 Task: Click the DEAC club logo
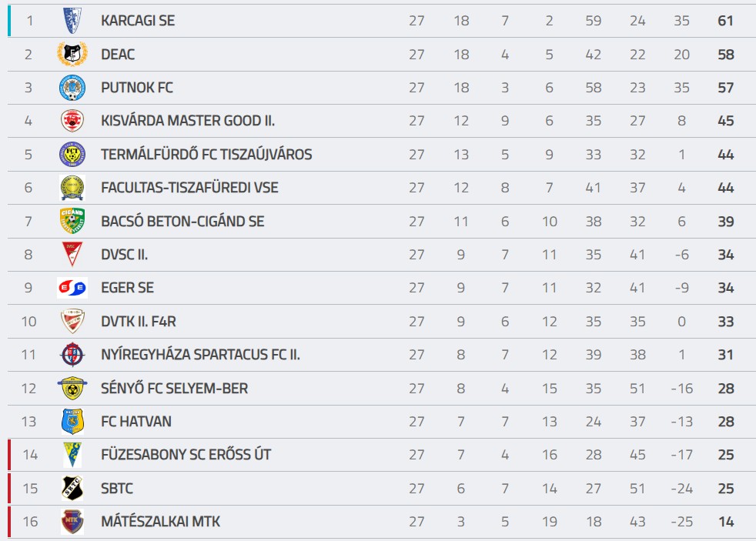[x=72, y=54]
